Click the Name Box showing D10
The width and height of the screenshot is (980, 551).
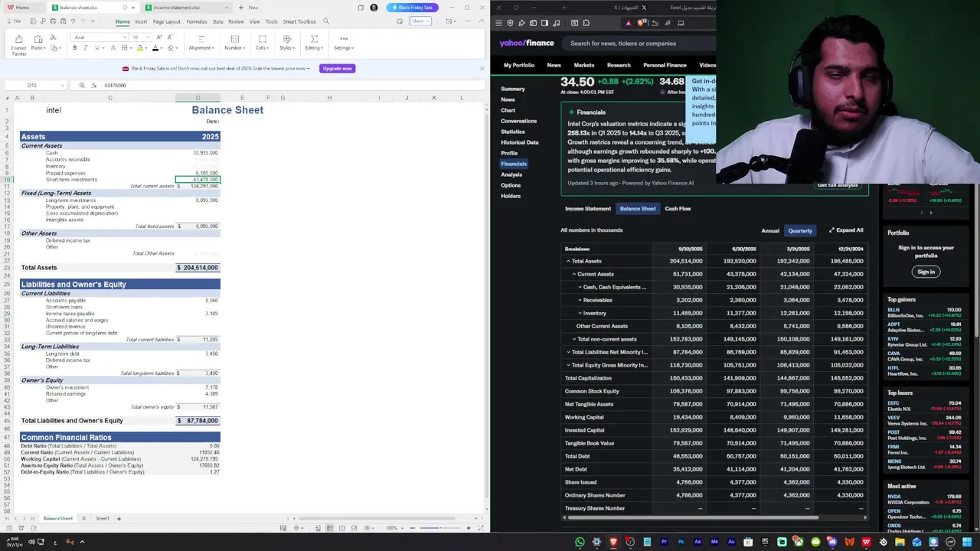[34, 85]
